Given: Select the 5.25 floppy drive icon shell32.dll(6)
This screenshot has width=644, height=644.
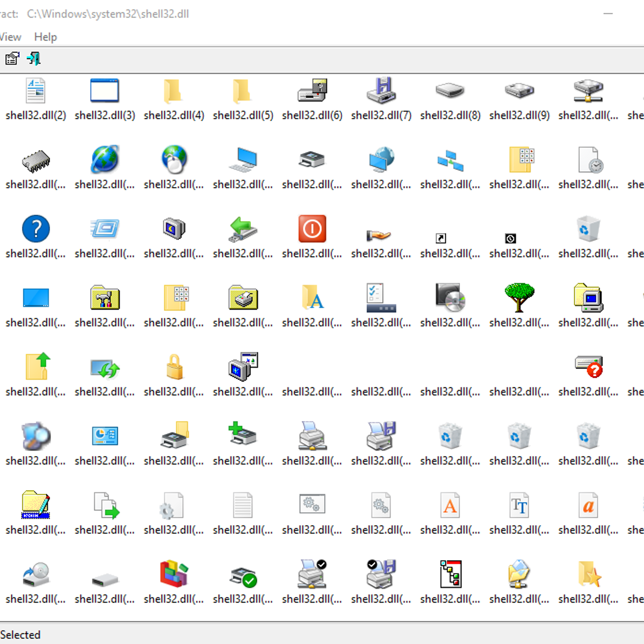Looking at the screenshot, I should click(312, 91).
